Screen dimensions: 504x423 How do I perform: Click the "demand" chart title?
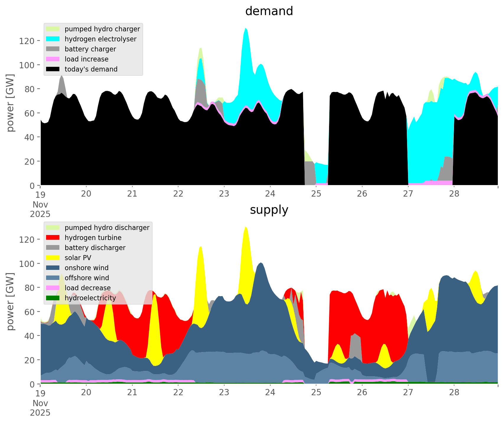(269, 11)
